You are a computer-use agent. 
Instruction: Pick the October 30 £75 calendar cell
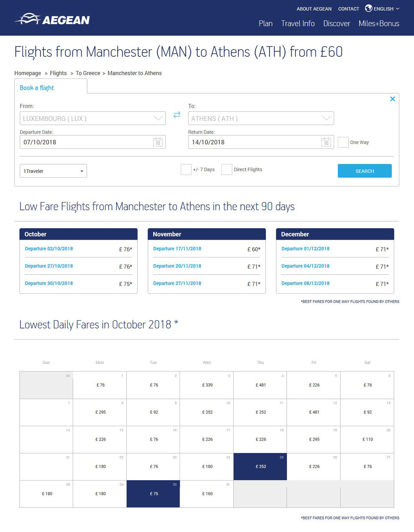[x=153, y=494]
